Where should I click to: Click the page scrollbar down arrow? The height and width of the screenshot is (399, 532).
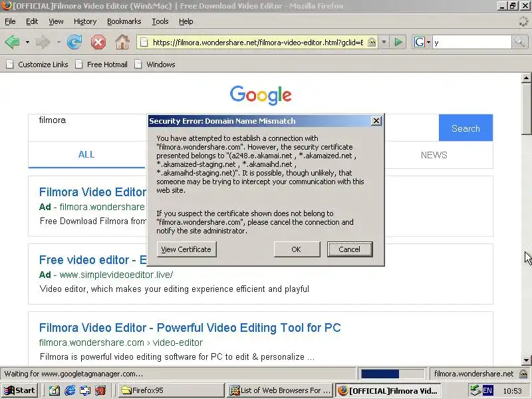click(526, 360)
